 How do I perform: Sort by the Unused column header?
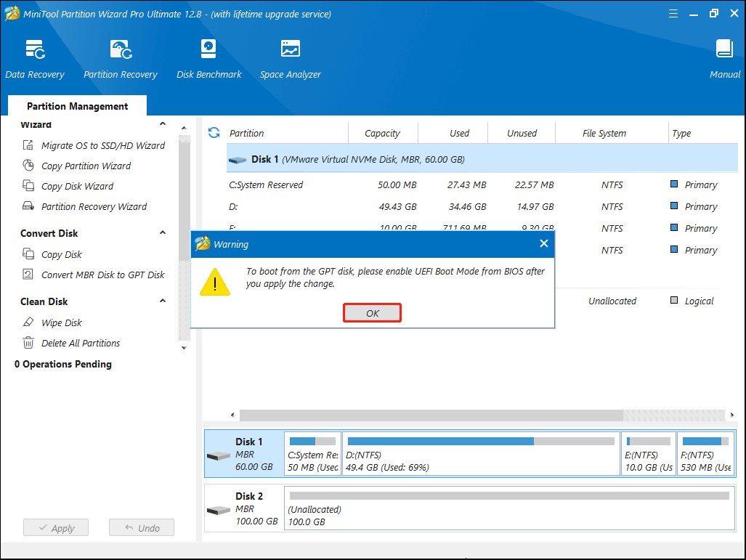[522, 133]
